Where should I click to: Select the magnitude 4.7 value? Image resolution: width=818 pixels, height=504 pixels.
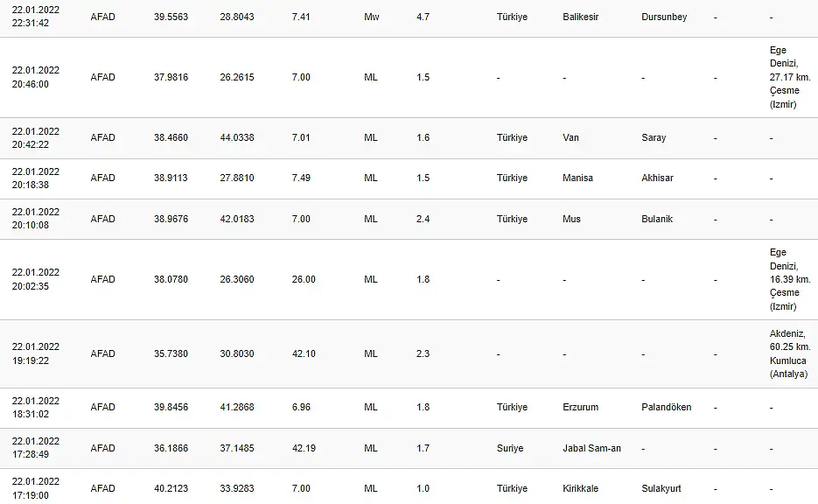click(x=423, y=17)
